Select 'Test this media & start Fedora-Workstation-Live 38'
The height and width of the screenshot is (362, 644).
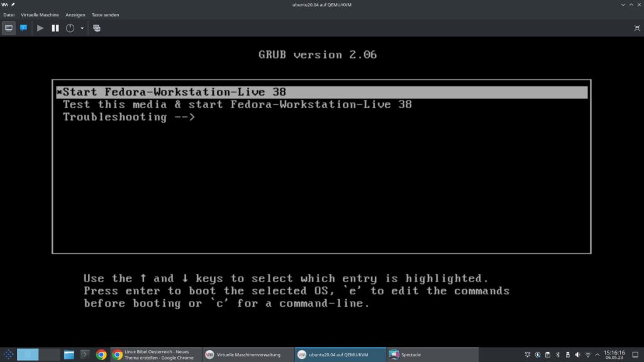click(x=237, y=105)
